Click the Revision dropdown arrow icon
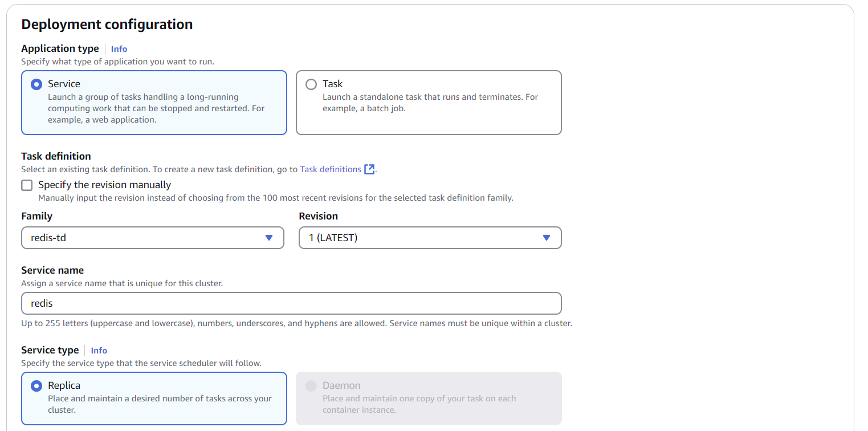Screen dimensions: 868x431 [547, 238]
